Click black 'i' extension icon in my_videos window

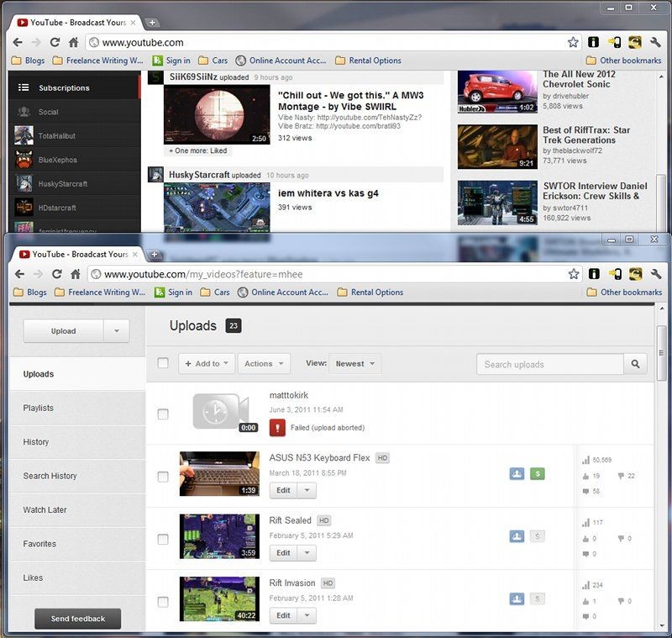594,274
